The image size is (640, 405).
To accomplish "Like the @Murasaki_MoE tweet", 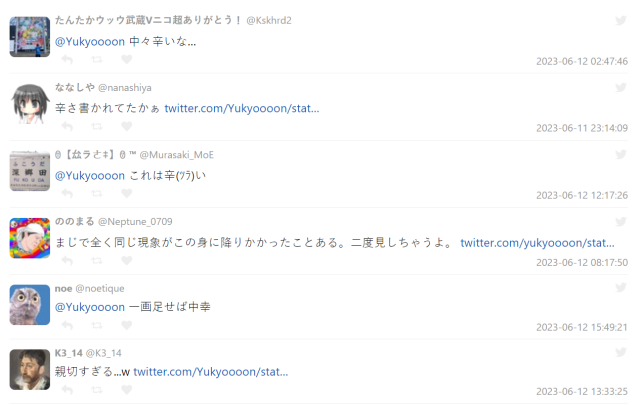I will point(127,194).
